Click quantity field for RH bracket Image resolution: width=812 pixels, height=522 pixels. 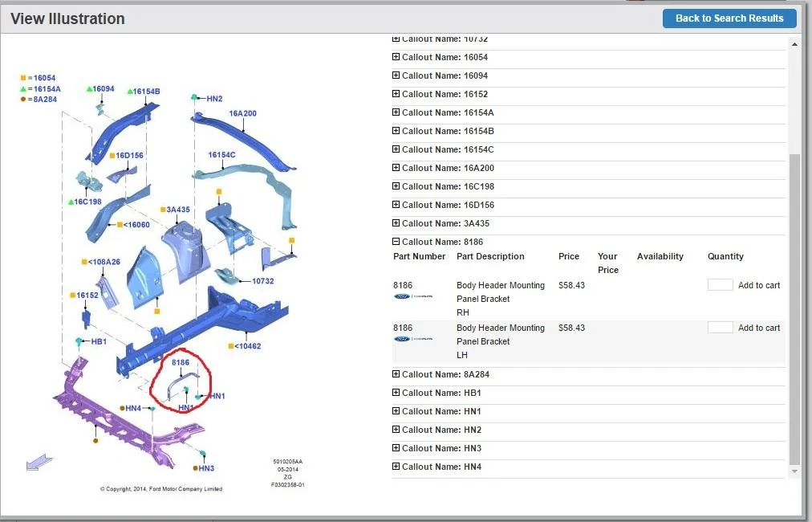720,284
